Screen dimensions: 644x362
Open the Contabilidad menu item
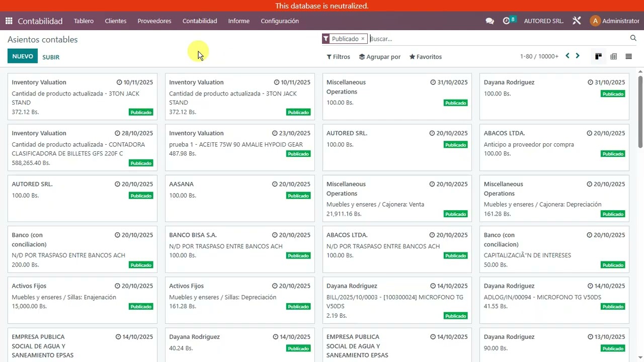tap(200, 21)
